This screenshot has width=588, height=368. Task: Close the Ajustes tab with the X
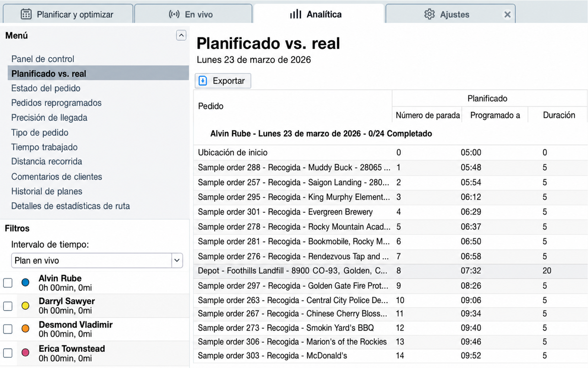tap(507, 15)
